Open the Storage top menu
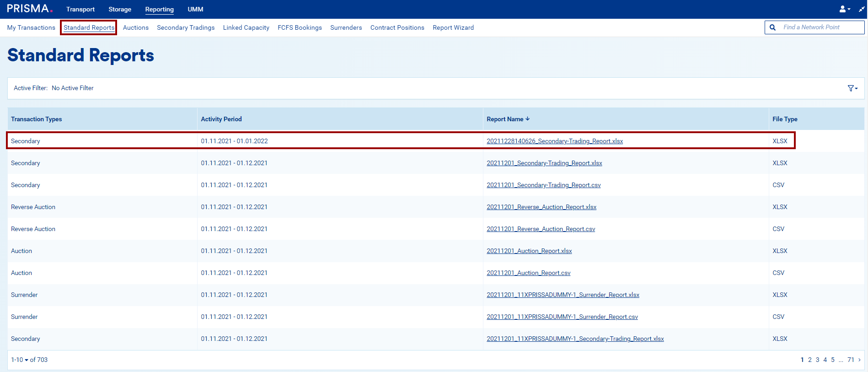Screen dimensions: 868x372 [120, 9]
